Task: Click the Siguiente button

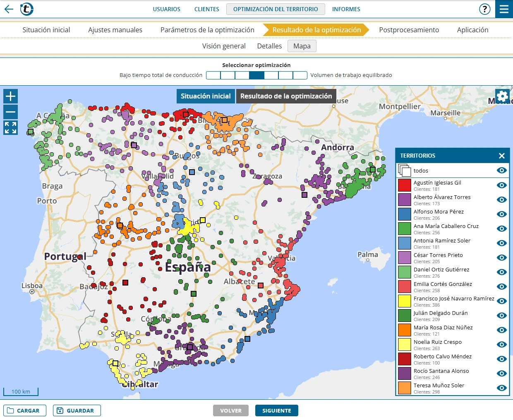Action: tap(276, 410)
